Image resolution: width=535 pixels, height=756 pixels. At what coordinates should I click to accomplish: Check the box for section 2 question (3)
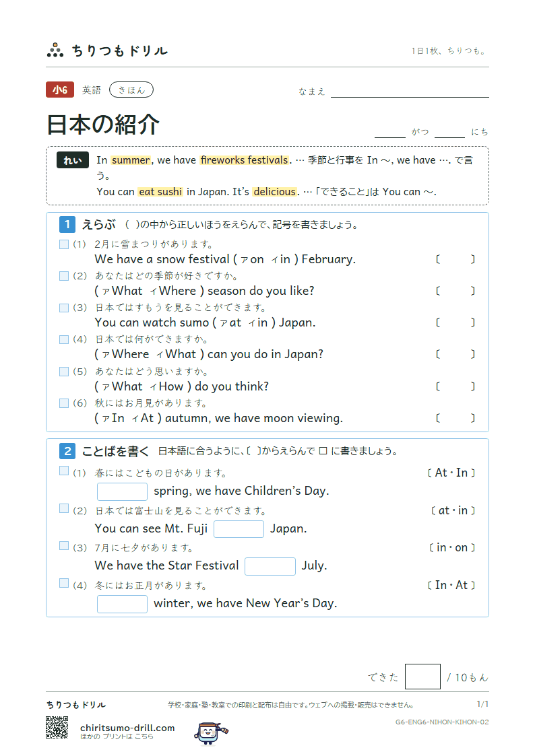[x=64, y=545]
